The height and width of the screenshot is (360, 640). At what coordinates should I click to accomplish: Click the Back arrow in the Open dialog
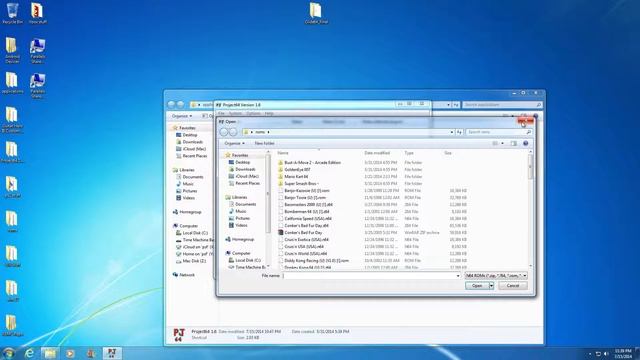tap(224, 132)
